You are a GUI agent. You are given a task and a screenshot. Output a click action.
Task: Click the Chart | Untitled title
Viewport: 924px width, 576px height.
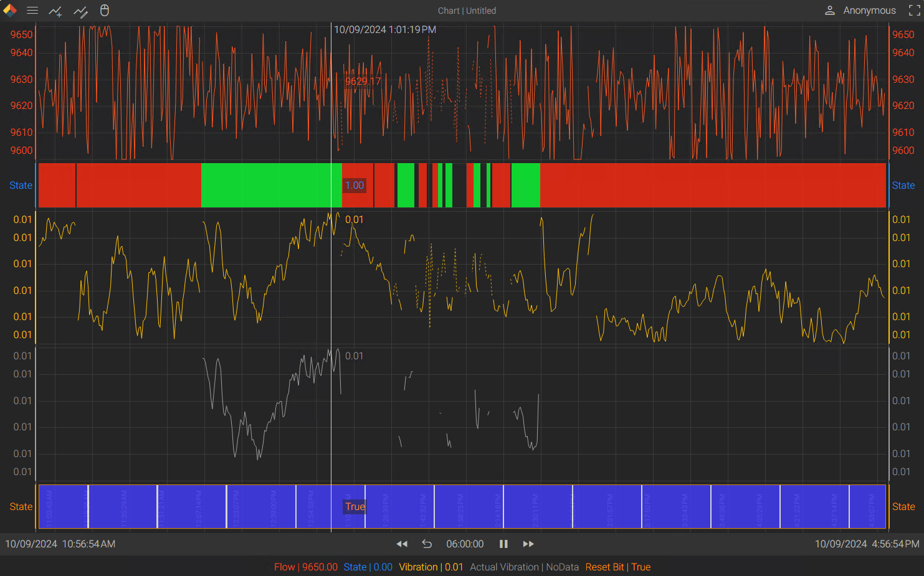(467, 11)
